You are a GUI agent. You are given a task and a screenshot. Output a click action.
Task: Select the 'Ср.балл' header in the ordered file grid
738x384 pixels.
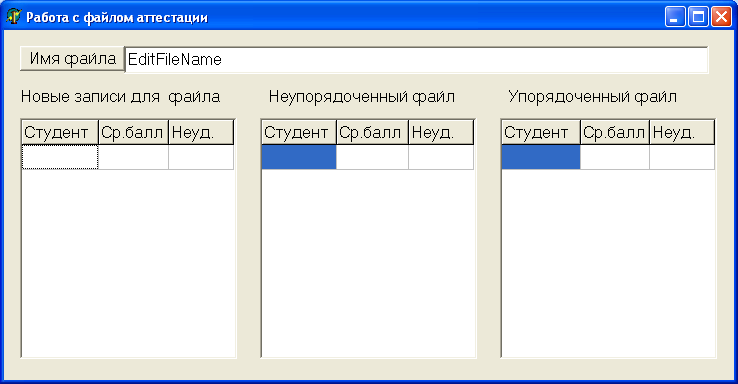tap(615, 132)
